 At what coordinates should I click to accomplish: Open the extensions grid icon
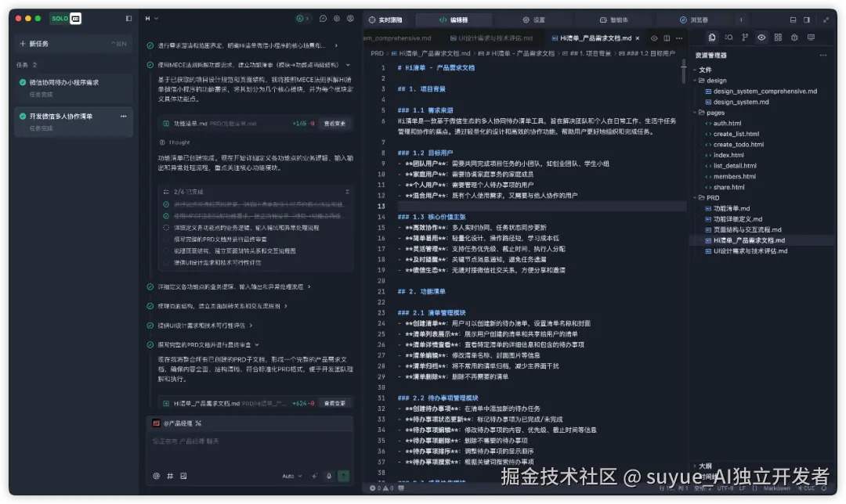[778, 38]
